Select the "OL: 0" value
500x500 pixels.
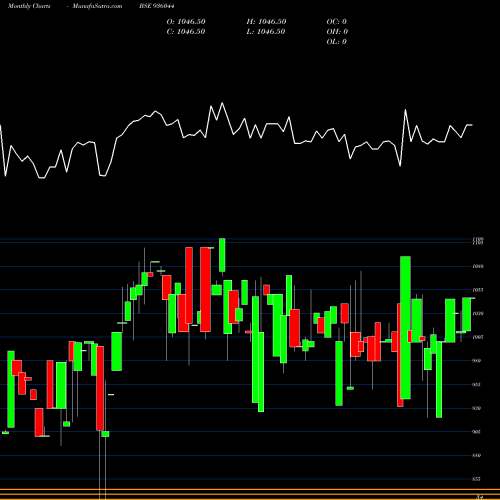(x=337, y=42)
